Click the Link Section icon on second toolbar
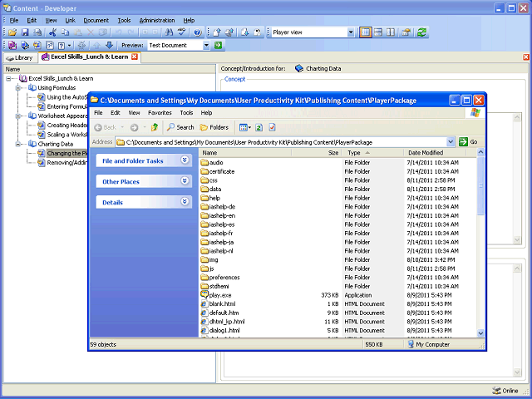 [25, 45]
